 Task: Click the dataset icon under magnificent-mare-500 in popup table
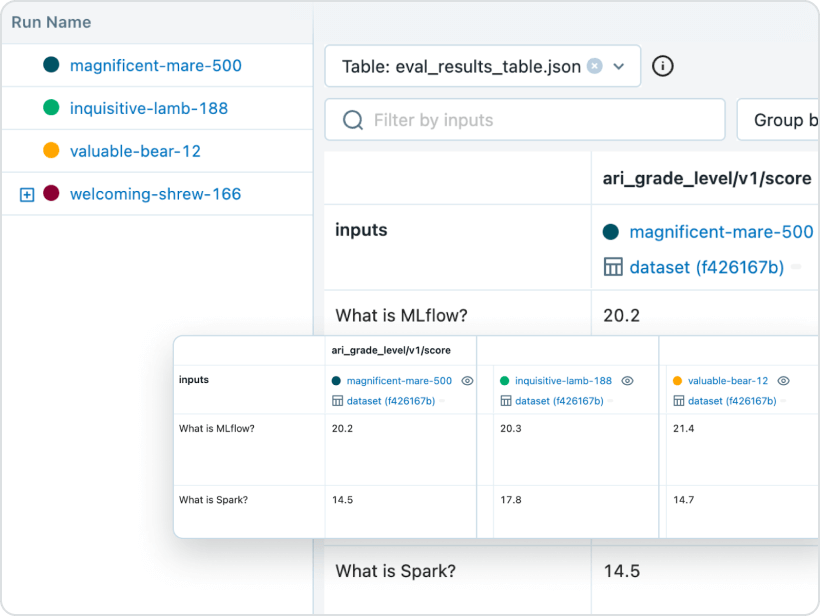[x=337, y=401]
